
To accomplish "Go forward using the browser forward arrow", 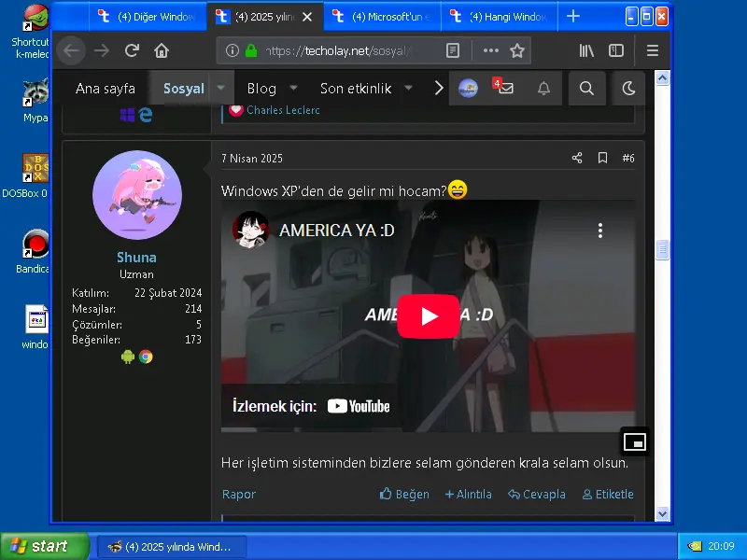I will [x=102, y=50].
